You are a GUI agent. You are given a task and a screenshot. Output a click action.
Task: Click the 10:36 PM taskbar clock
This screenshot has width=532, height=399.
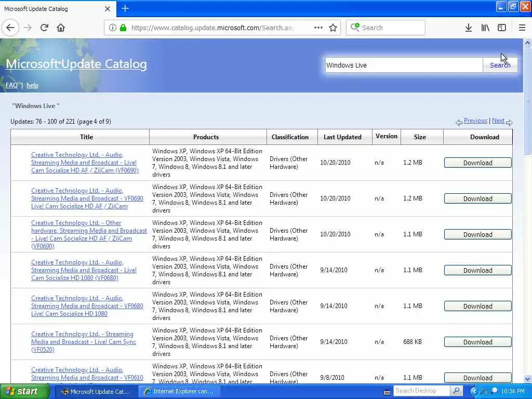(x=513, y=392)
